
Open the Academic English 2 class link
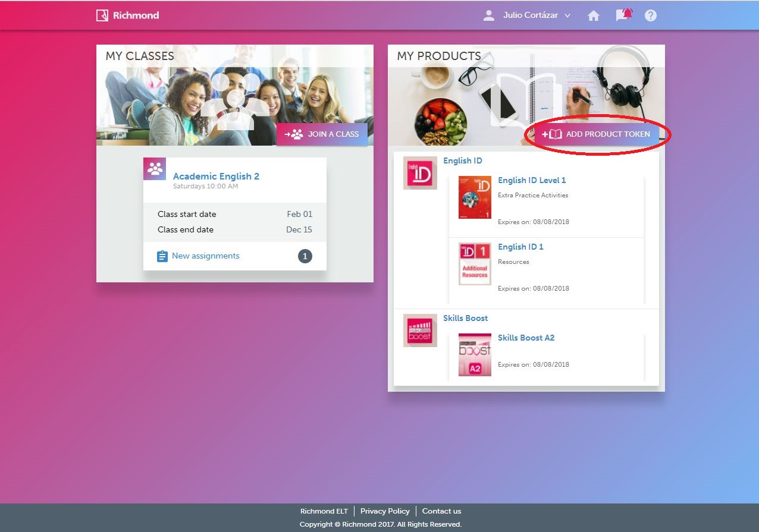(216, 177)
